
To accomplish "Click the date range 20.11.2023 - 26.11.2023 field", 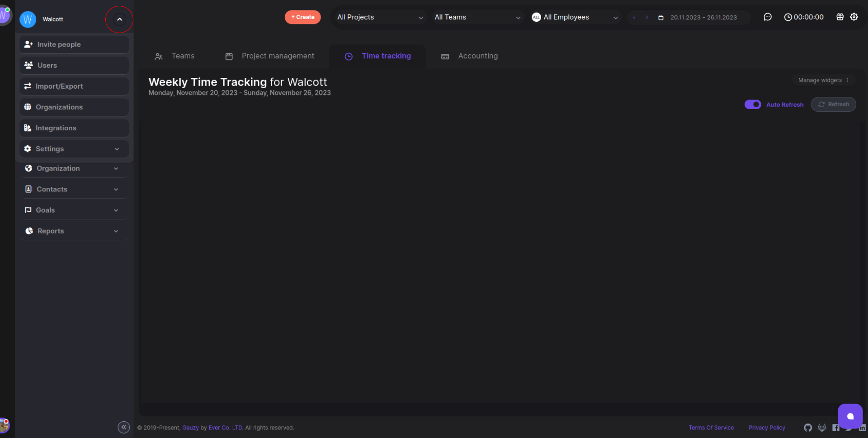I will pyautogui.click(x=703, y=18).
